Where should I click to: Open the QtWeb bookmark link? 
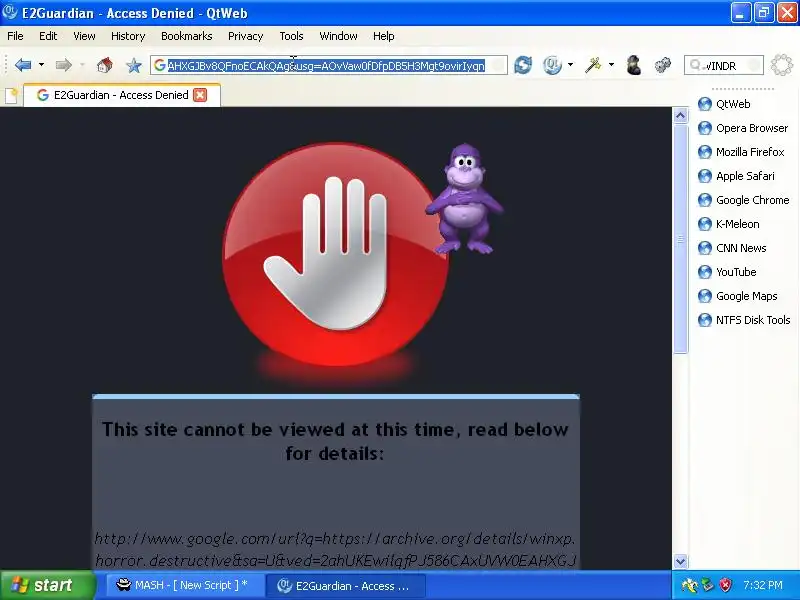(733, 104)
